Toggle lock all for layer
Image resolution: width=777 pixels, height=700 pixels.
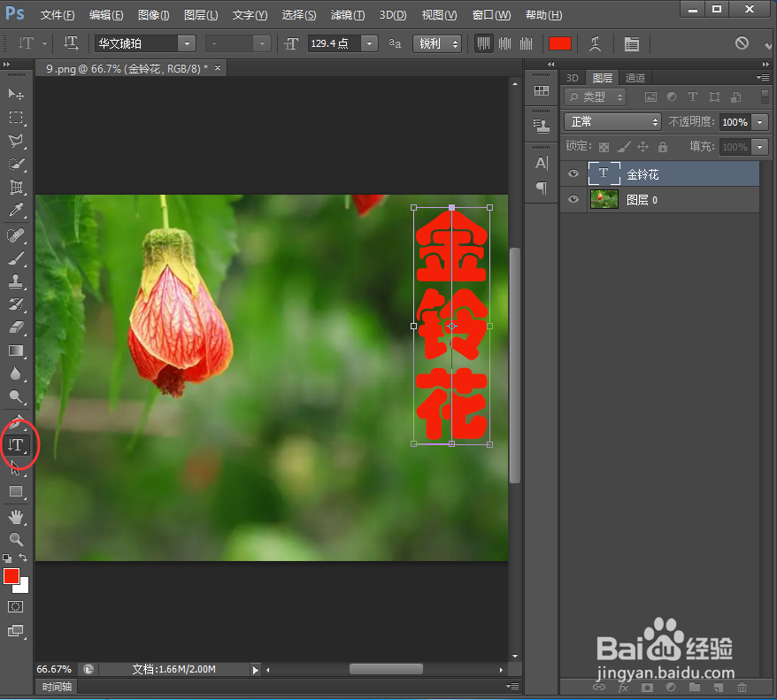663,147
